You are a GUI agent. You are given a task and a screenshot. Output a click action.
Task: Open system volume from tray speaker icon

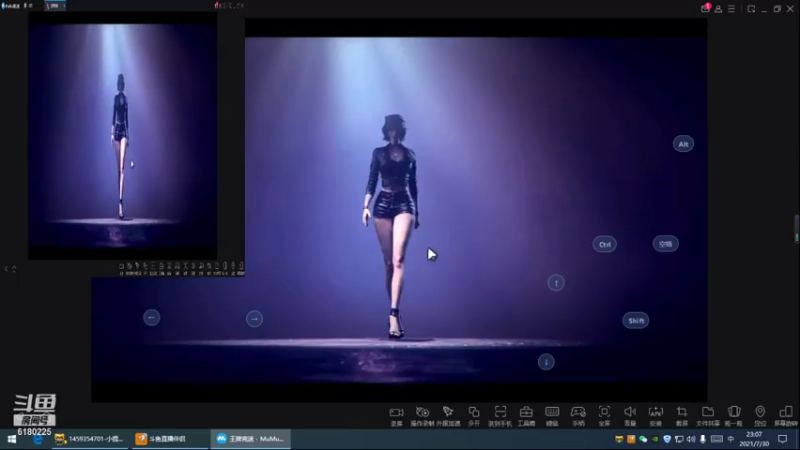[x=691, y=439]
